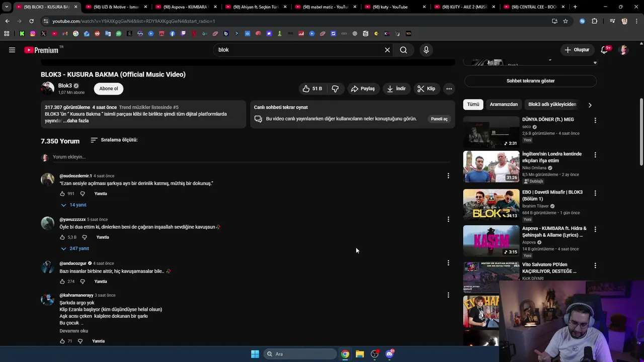Share the video with Paylaş
The image size is (644, 362).
tap(363, 88)
